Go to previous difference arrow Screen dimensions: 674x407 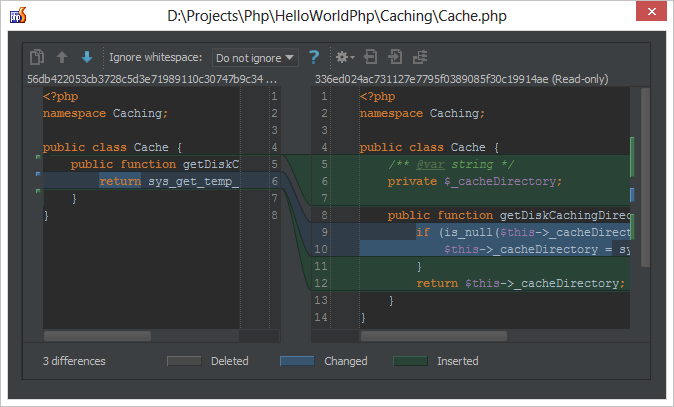(62, 57)
